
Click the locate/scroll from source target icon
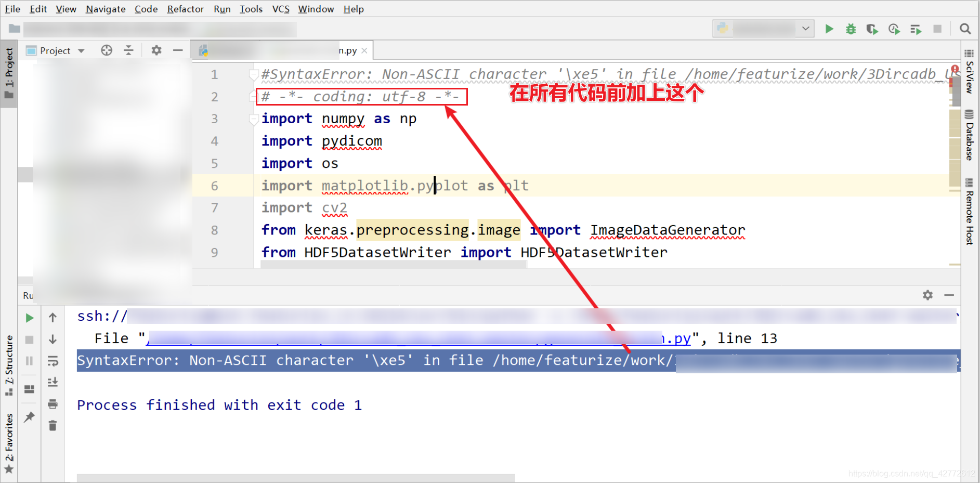tap(107, 50)
